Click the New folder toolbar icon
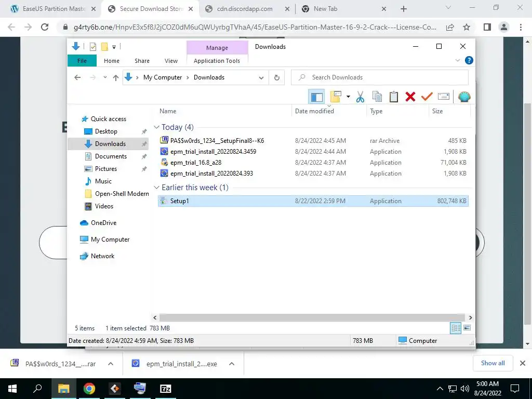532x399 pixels. [336, 97]
